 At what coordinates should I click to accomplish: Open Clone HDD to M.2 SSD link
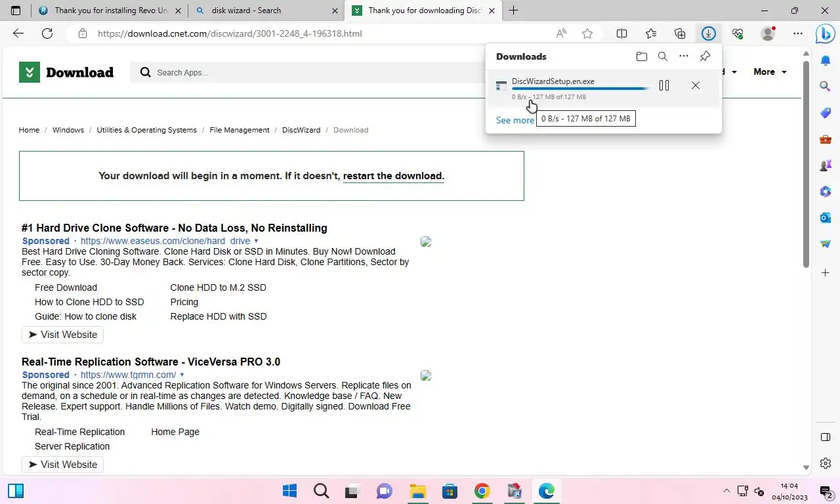[218, 287]
